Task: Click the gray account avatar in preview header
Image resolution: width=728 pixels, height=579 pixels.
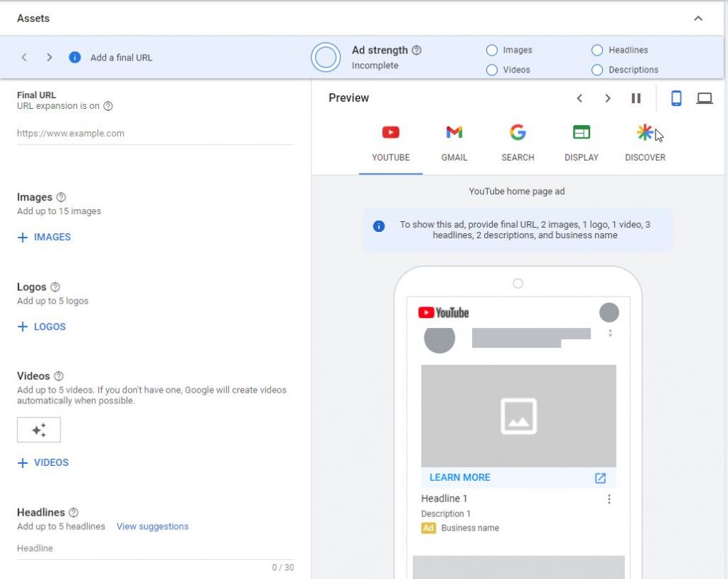Action: tap(609, 312)
